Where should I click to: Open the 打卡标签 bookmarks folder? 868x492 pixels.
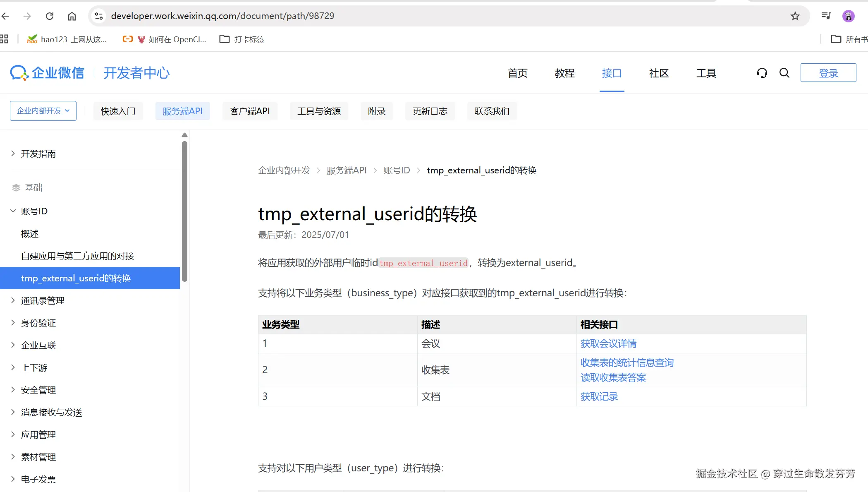242,39
